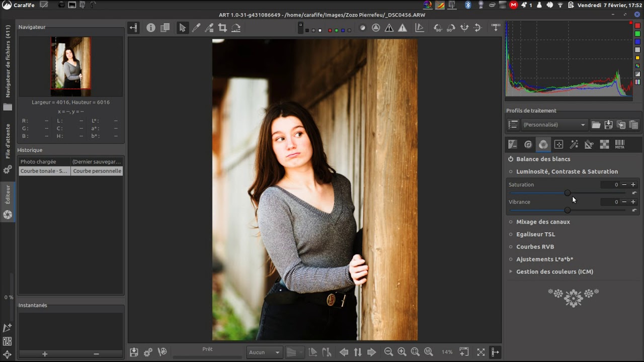Switch to the Exposure tools tab

tap(513, 144)
